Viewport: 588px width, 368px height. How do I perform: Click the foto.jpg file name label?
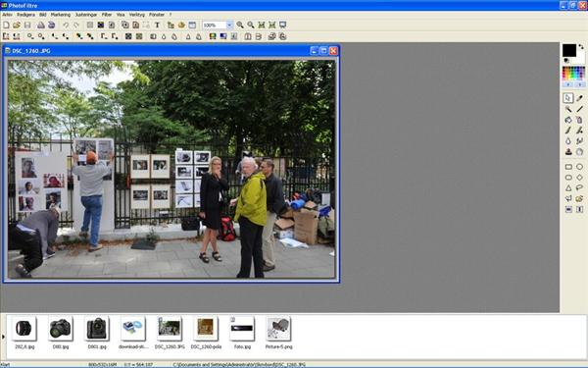click(x=242, y=347)
